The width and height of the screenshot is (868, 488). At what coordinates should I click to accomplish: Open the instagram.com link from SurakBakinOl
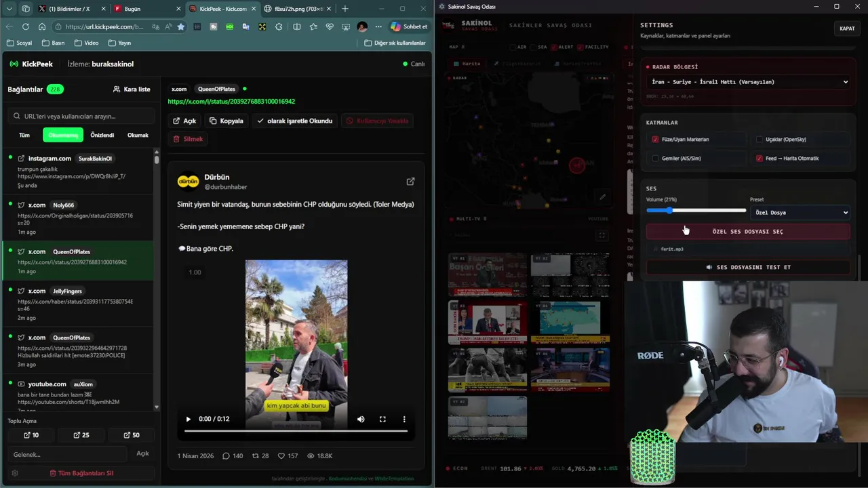pos(78,171)
